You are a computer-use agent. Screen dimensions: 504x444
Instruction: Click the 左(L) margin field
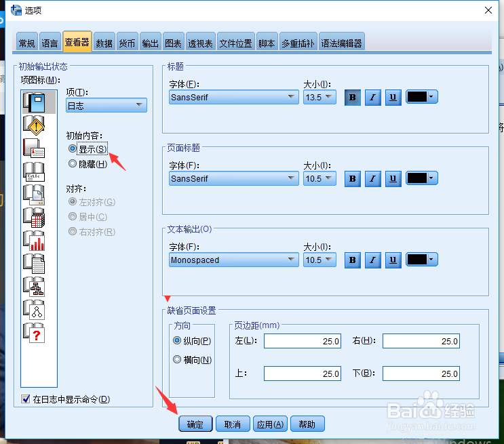tap(302, 341)
